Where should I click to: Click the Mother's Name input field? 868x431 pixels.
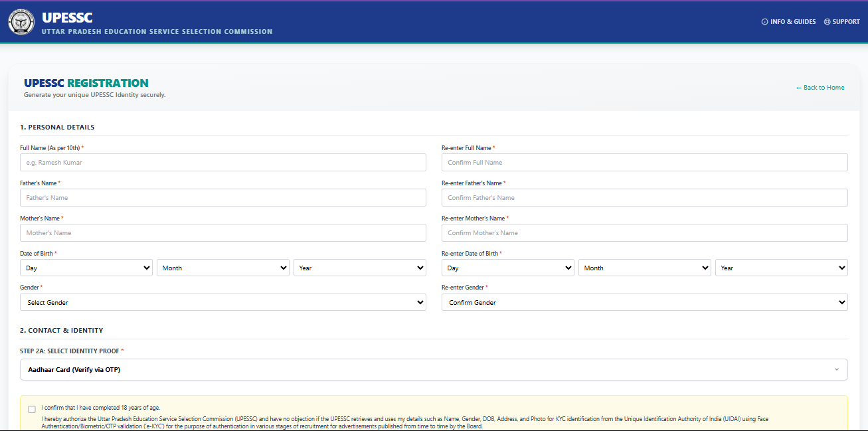(x=223, y=233)
